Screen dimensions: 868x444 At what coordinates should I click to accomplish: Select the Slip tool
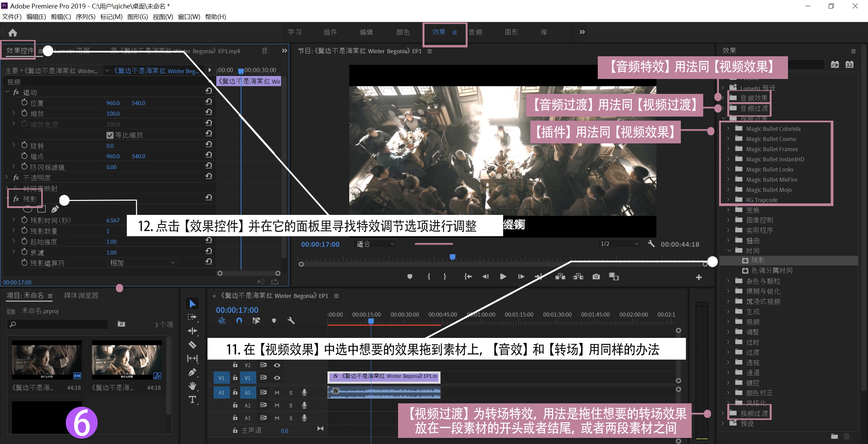pos(192,358)
